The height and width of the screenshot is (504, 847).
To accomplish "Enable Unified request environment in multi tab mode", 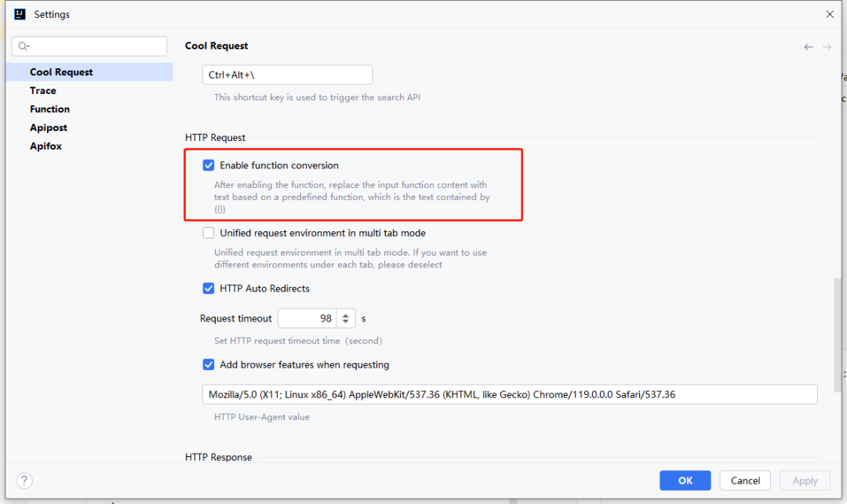I will point(208,232).
